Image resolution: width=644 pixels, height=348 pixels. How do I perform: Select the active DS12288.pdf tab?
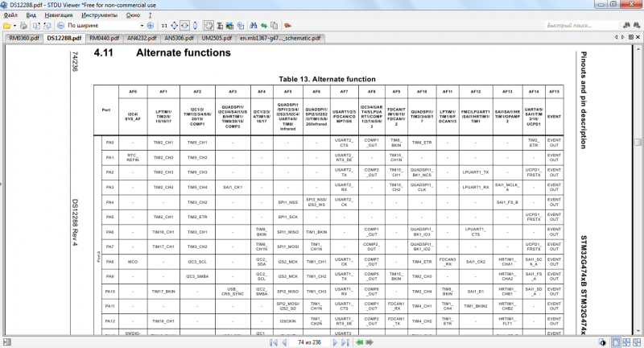[64, 38]
